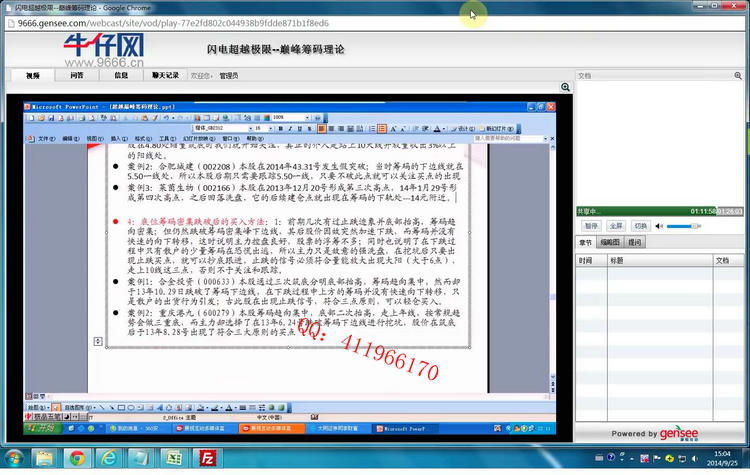
Task: Pause playback with the 暂停 button
Action: (x=591, y=226)
